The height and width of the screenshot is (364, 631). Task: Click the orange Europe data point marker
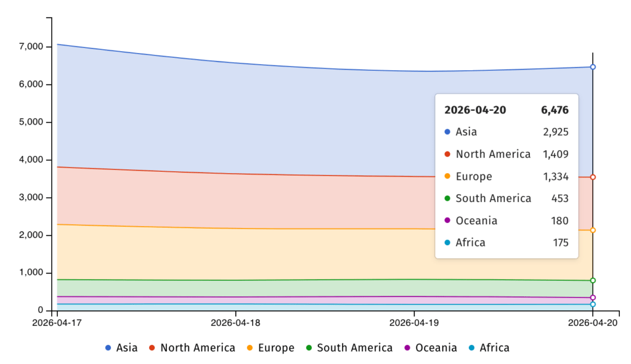(x=593, y=230)
